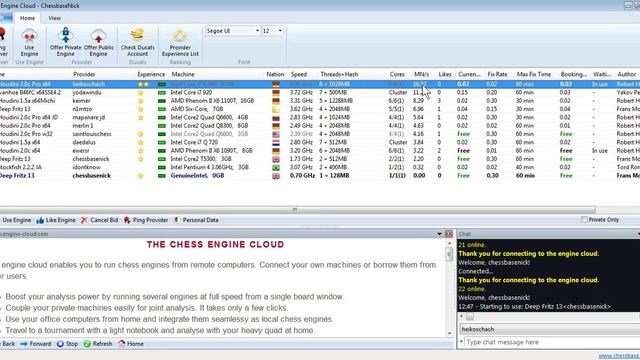The image size is (640, 360).
Task: Sort by the Fix Rate column header
Action: 497,74
